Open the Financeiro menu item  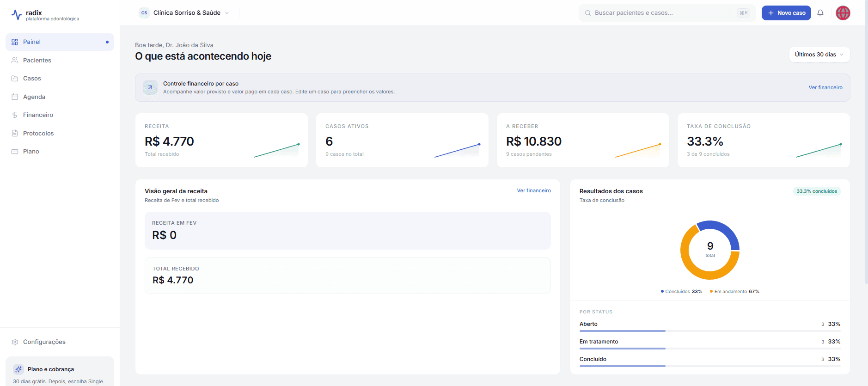(x=38, y=115)
